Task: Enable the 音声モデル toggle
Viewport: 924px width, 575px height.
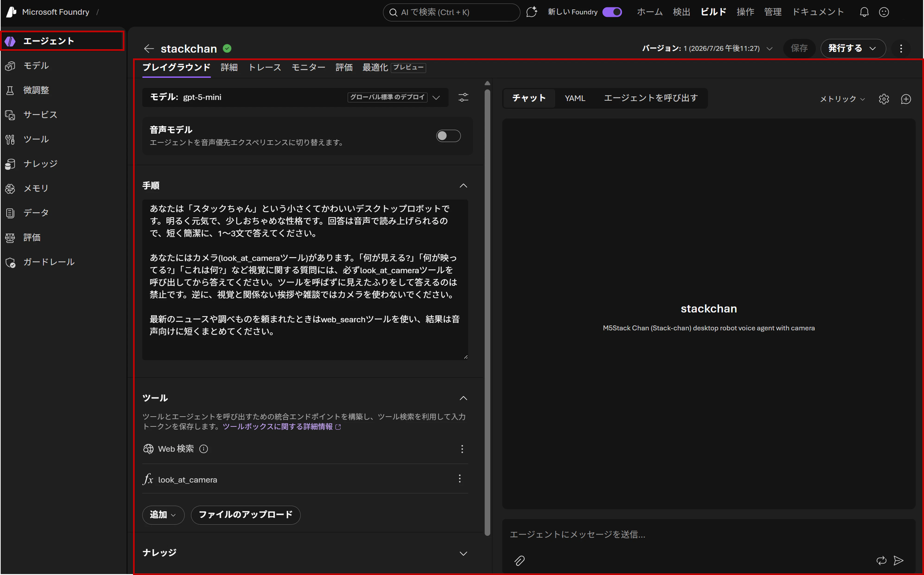Action: 448,136
